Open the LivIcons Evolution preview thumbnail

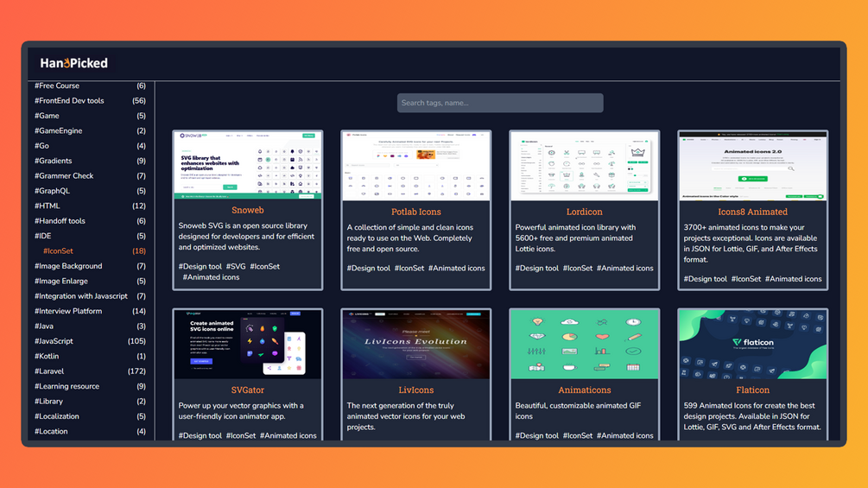tap(415, 344)
